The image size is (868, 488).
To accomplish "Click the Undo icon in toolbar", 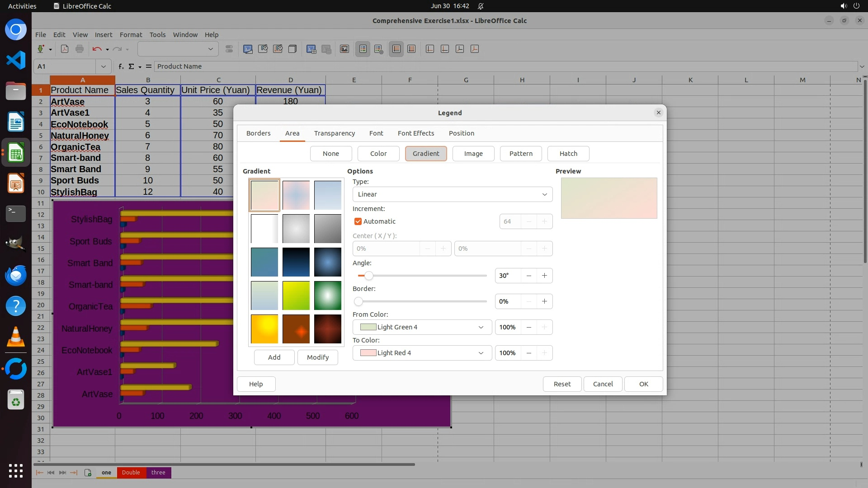I will point(97,49).
